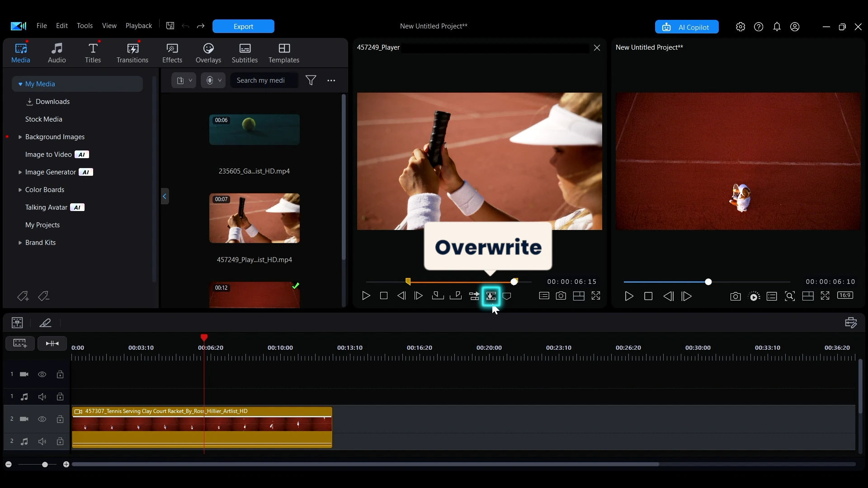Screen dimensions: 868x488
Task: Collapse the My Media tree
Action: [20, 84]
